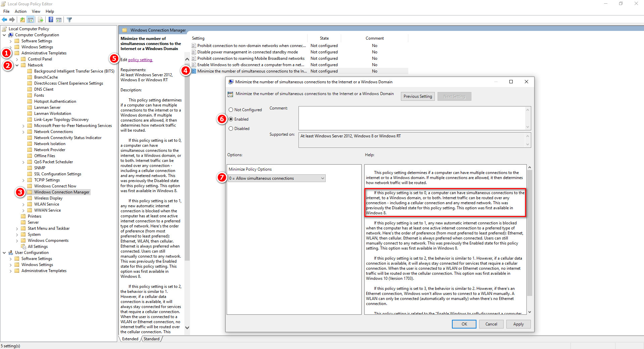644x349 pixels.
Task: Select the Disabled radio button
Action: point(231,129)
